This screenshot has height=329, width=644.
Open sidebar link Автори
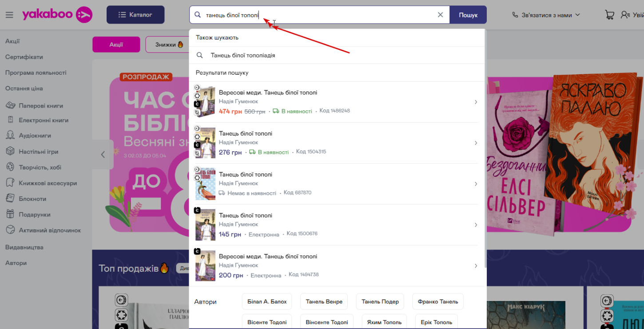16,263
